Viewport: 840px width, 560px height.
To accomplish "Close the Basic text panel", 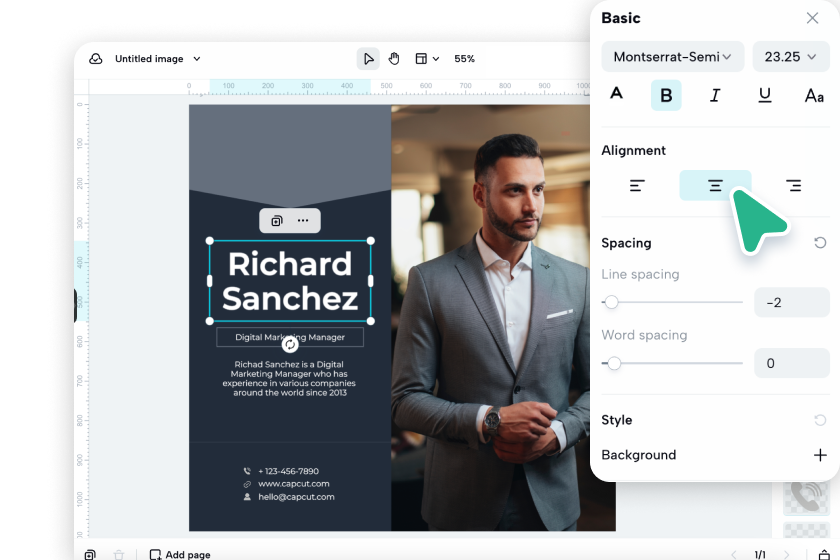I will tap(812, 18).
